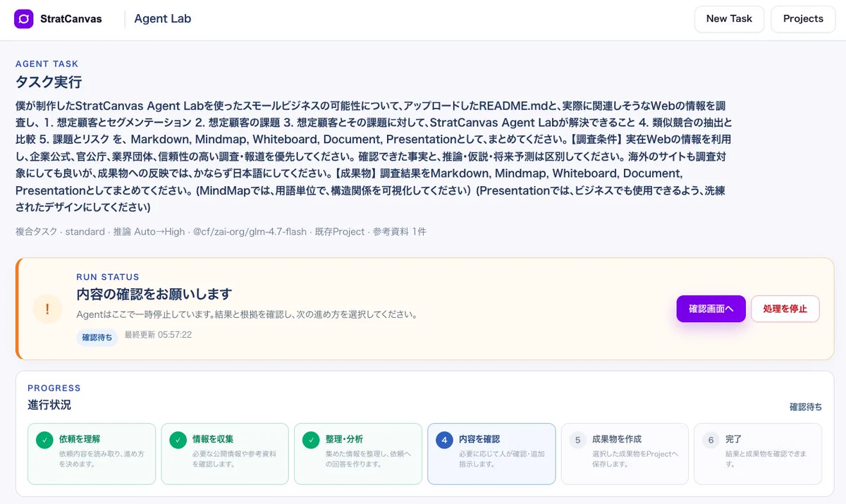Click the task description paragraph mentioning README.md
This screenshot has width=846, height=504.
[x=374, y=156]
